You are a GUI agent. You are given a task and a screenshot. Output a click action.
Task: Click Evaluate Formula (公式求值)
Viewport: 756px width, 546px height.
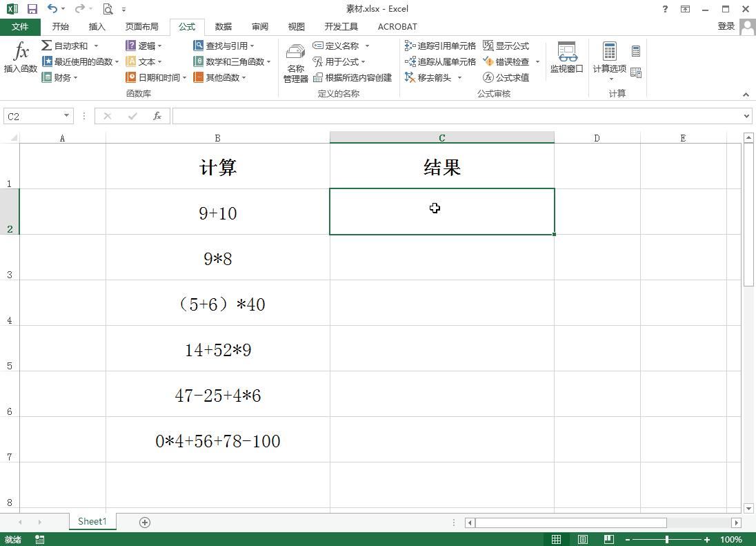coord(506,77)
